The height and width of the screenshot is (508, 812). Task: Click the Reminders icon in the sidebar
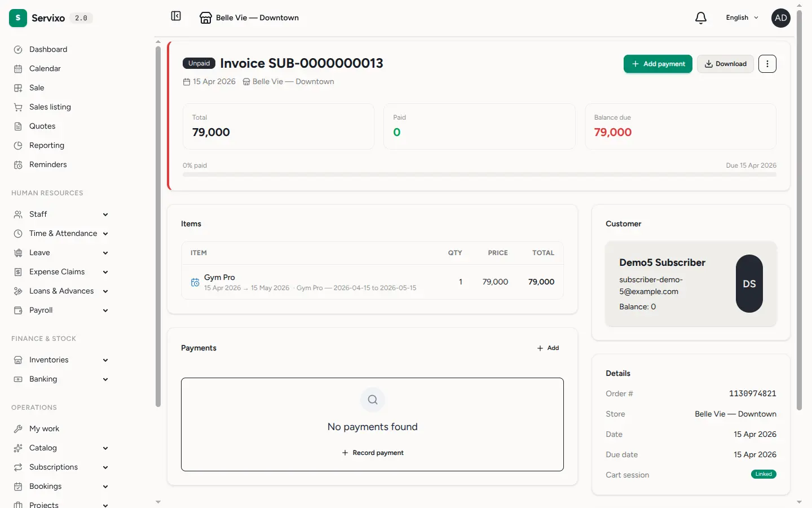[18, 165]
